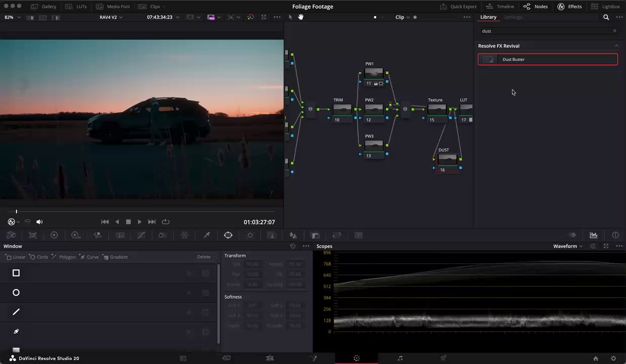Screen dimensions: 626x364
Task: Click the Polygon window shape icon
Action: pyautogui.click(x=16, y=312)
